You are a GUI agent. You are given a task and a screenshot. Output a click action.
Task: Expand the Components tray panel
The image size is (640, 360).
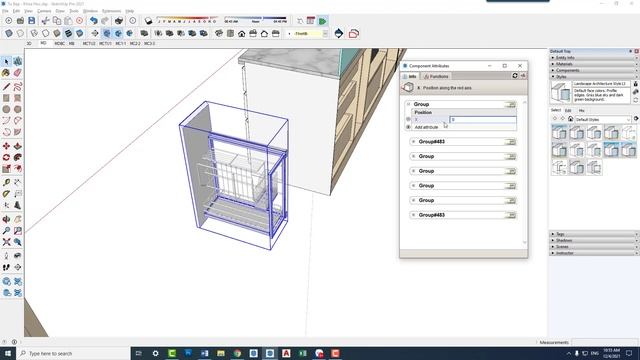tap(592, 70)
